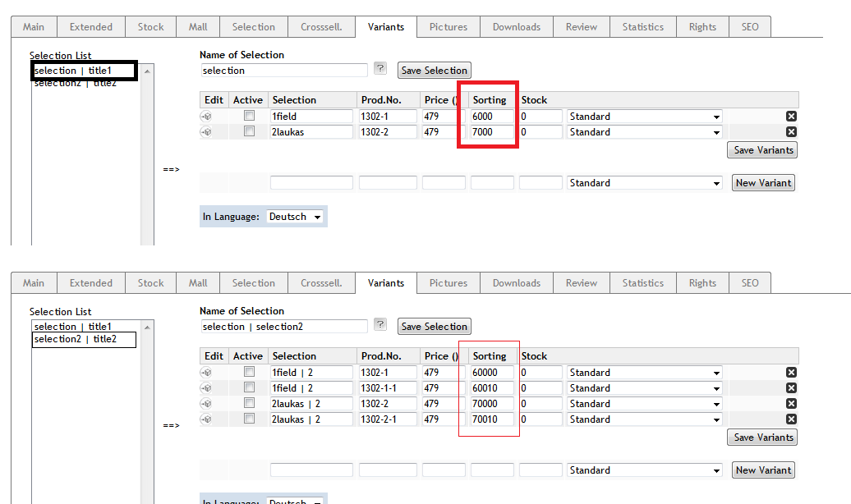Check Active box for variant 1302-1-1
Screen dimensions: 851x504
click(x=249, y=387)
